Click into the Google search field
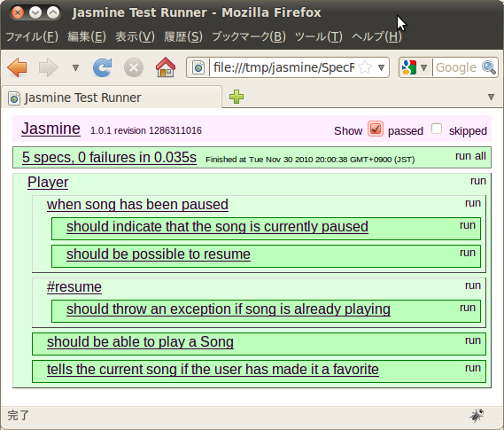This screenshot has height=430, width=504. (457, 67)
